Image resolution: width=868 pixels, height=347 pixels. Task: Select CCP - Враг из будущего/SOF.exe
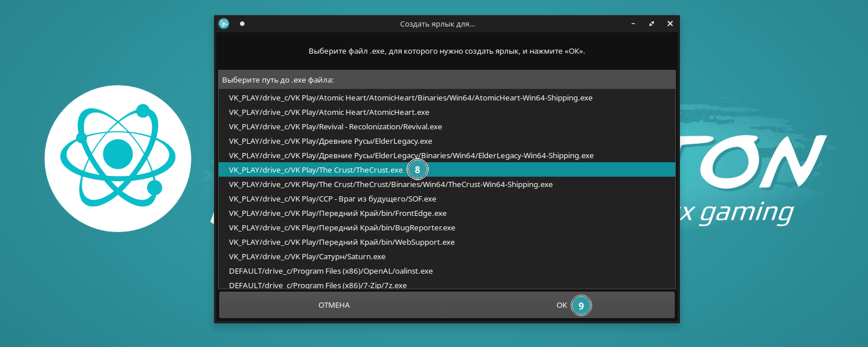tap(447, 199)
